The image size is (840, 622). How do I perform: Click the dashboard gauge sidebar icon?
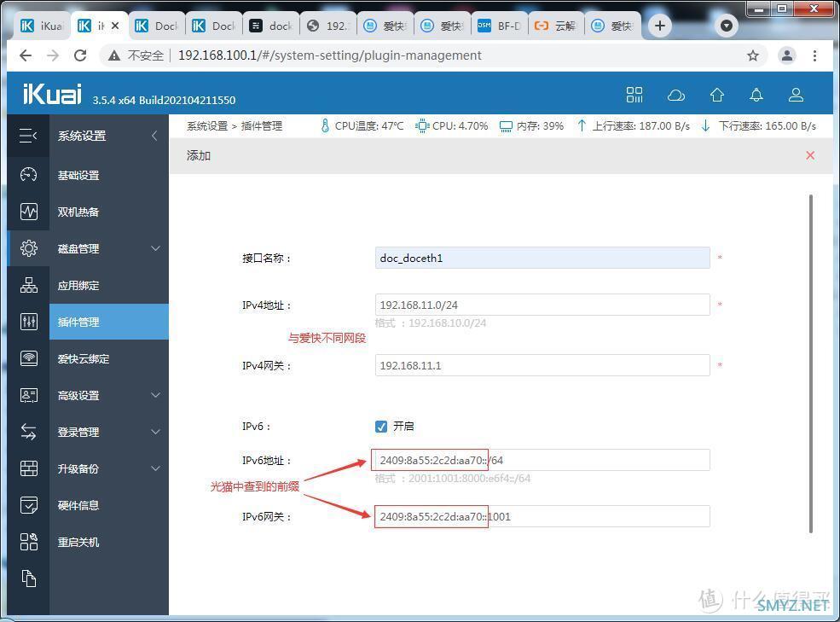tap(28, 174)
